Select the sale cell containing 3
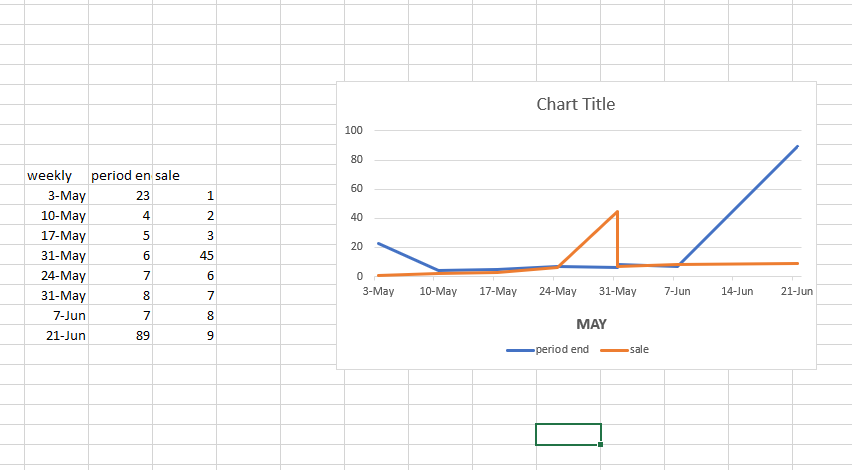This screenshot has height=470, width=852. [185, 235]
